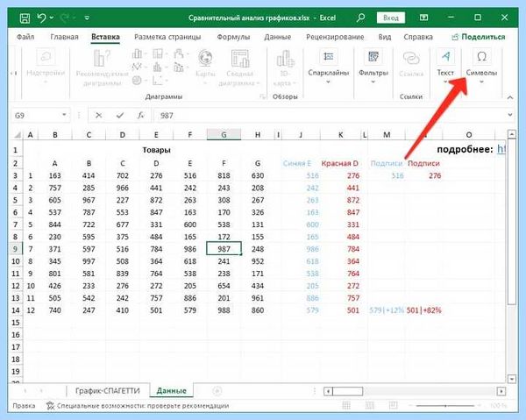Switch to Разметка страницы tab
Viewport: 526px width, 420px height.
(x=167, y=37)
